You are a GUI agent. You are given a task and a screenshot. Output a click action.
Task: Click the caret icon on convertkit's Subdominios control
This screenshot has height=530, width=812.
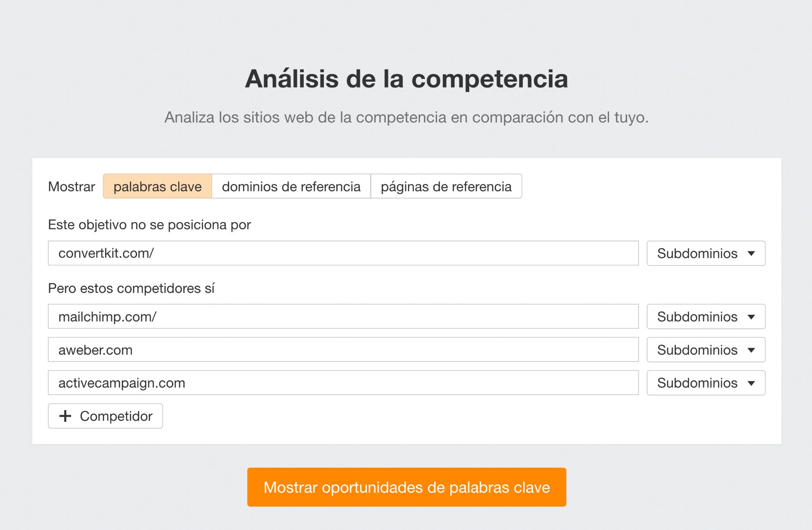coord(751,254)
